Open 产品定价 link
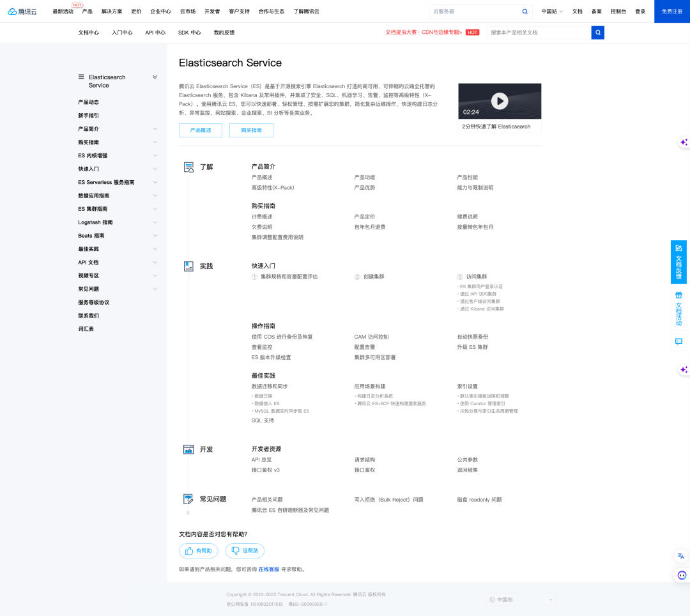The width and height of the screenshot is (690, 616). [x=365, y=217]
